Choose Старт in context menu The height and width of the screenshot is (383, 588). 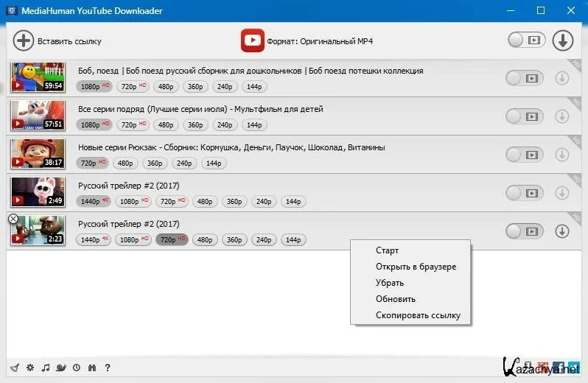(x=410, y=250)
